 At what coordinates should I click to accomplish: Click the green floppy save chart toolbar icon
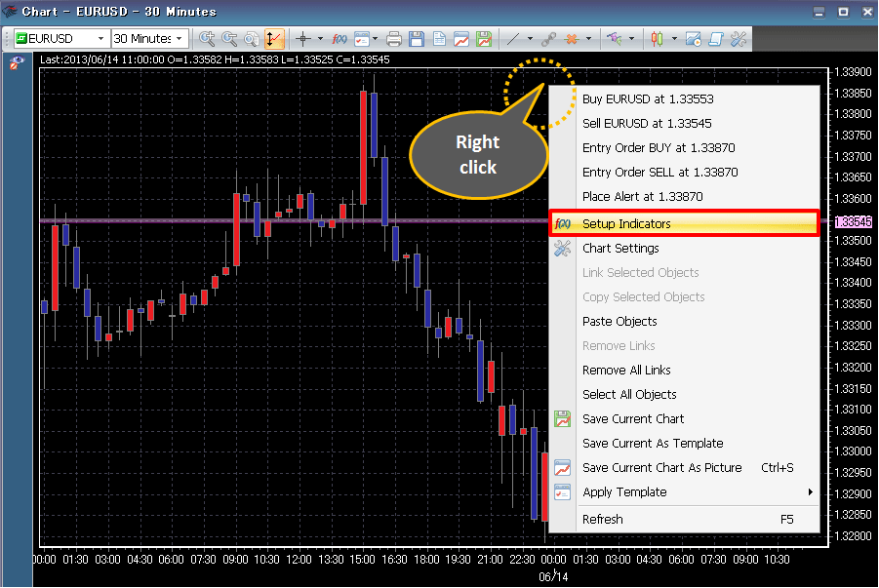[484, 39]
